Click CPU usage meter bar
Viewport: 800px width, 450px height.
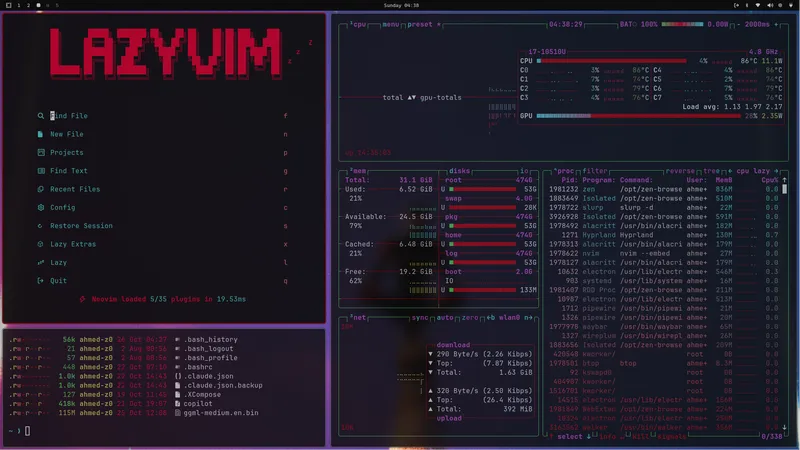(x=611, y=61)
